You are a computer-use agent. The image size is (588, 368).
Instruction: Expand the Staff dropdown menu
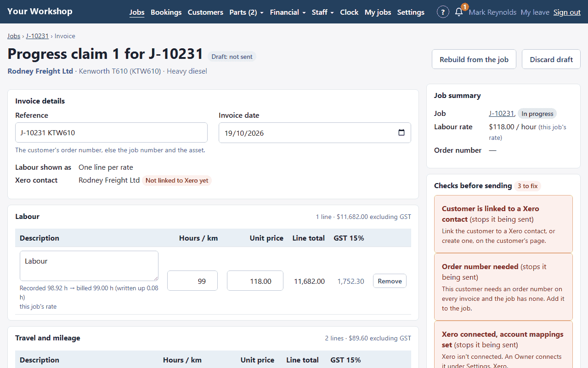322,12
